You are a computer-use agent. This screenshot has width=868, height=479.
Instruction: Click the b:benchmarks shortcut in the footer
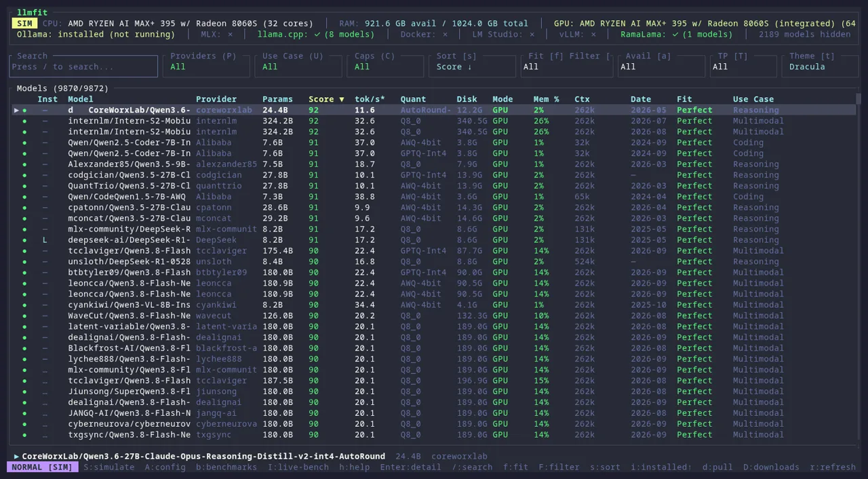226,467
